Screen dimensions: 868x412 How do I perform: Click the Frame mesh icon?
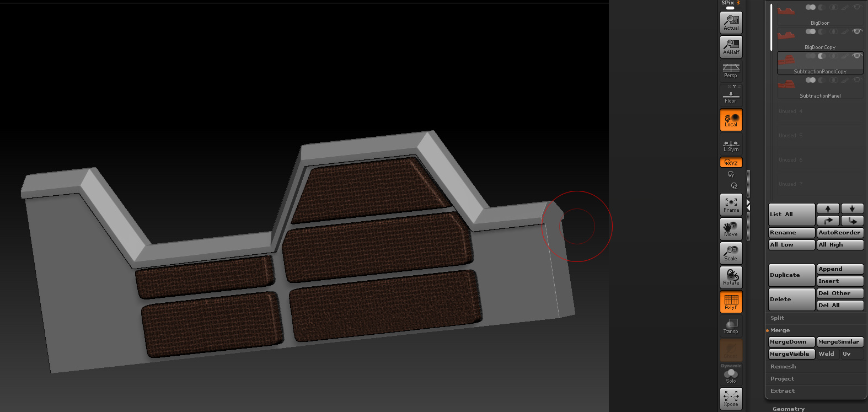731,205
